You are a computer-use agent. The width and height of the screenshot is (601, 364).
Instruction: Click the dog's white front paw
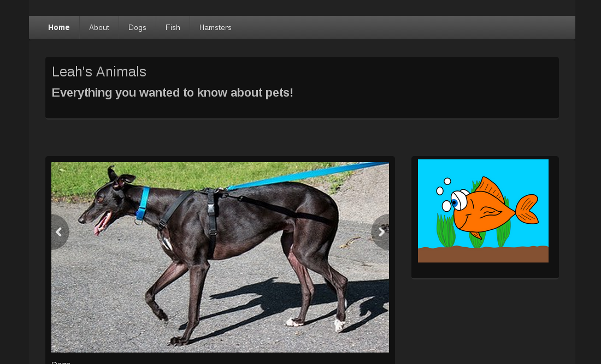pos(339,326)
